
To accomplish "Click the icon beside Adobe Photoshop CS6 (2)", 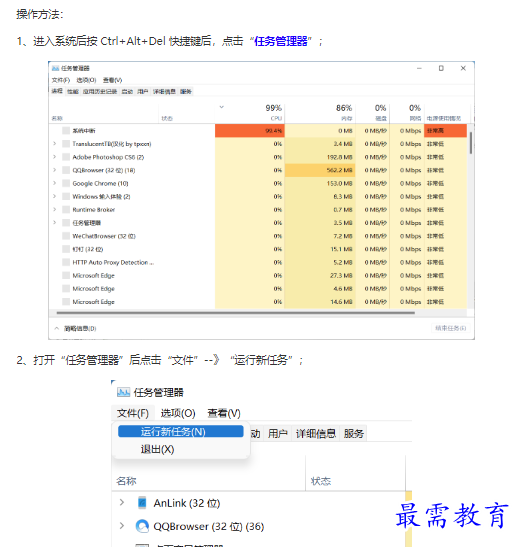I will (66, 157).
